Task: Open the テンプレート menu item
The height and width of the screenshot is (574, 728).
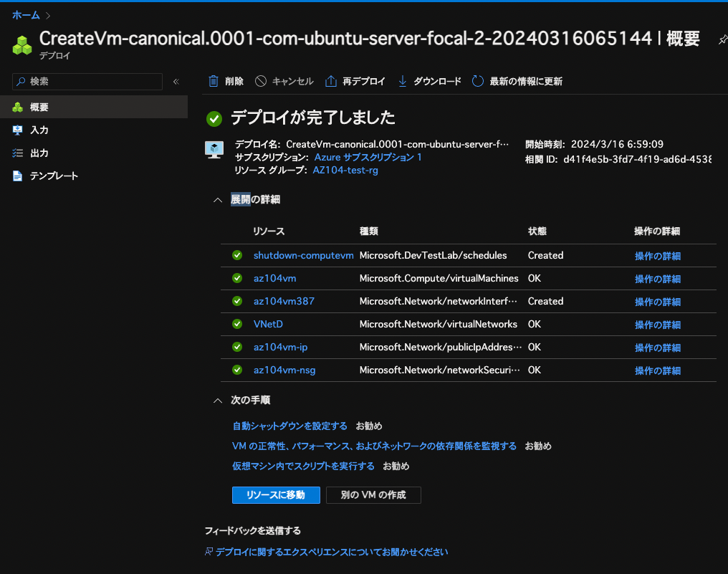Action: coord(94,176)
